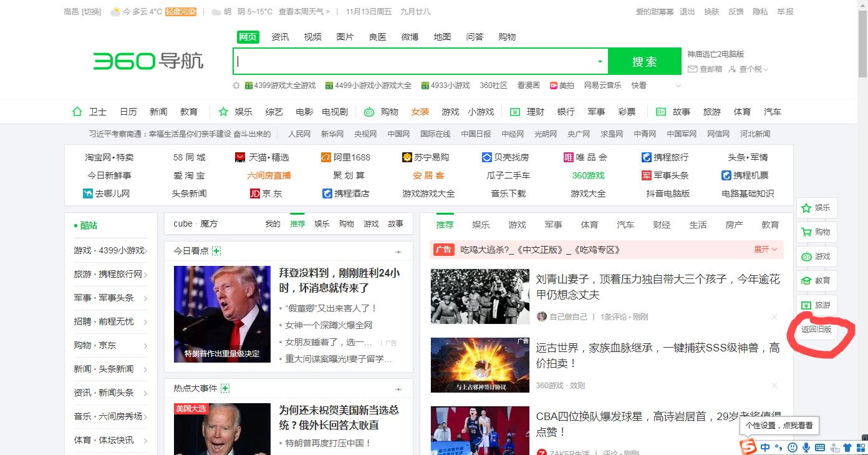Select the 地图 search tab

pos(442,37)
